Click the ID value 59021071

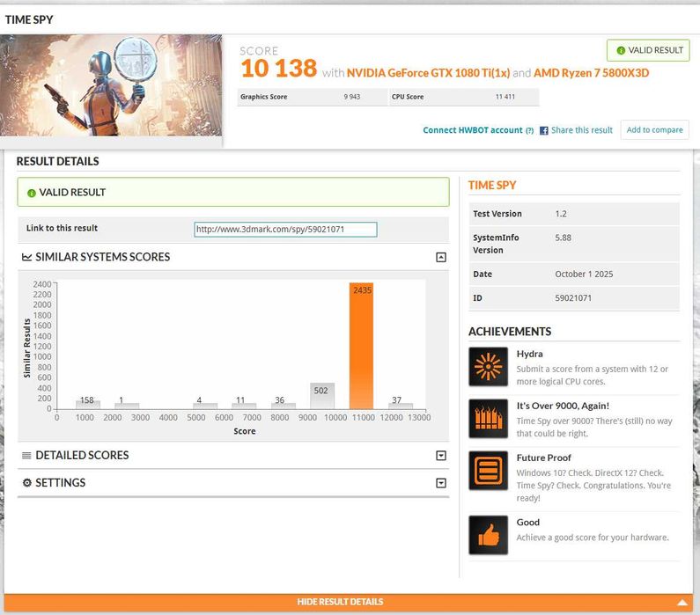click(x=573, y=298)
